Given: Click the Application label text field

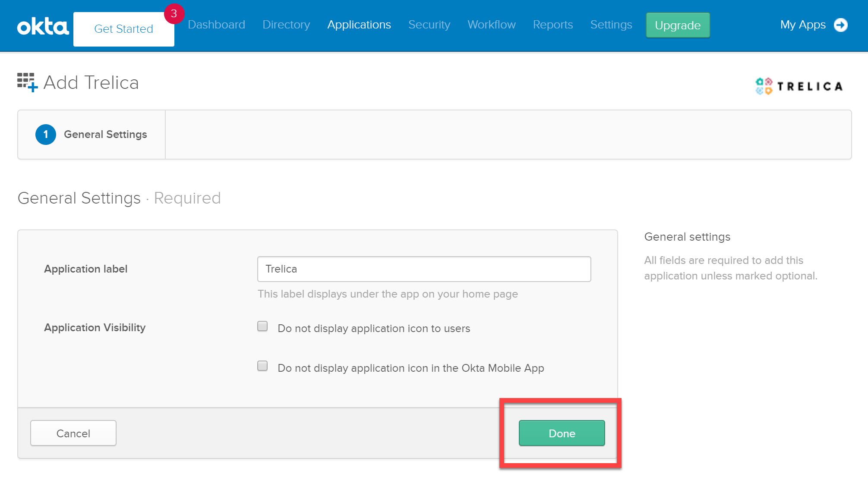Looking at the screenshot, I should [424, 269].
